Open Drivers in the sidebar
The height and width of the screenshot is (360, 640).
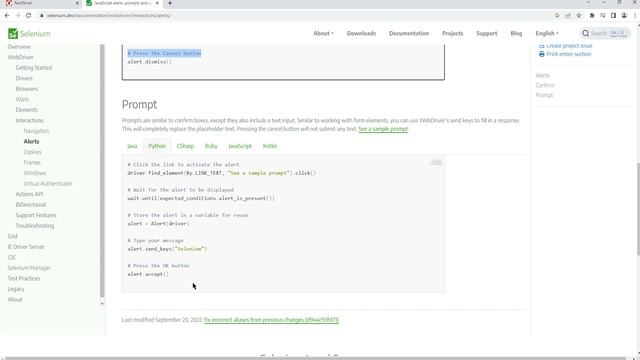[x=24, y=78]
